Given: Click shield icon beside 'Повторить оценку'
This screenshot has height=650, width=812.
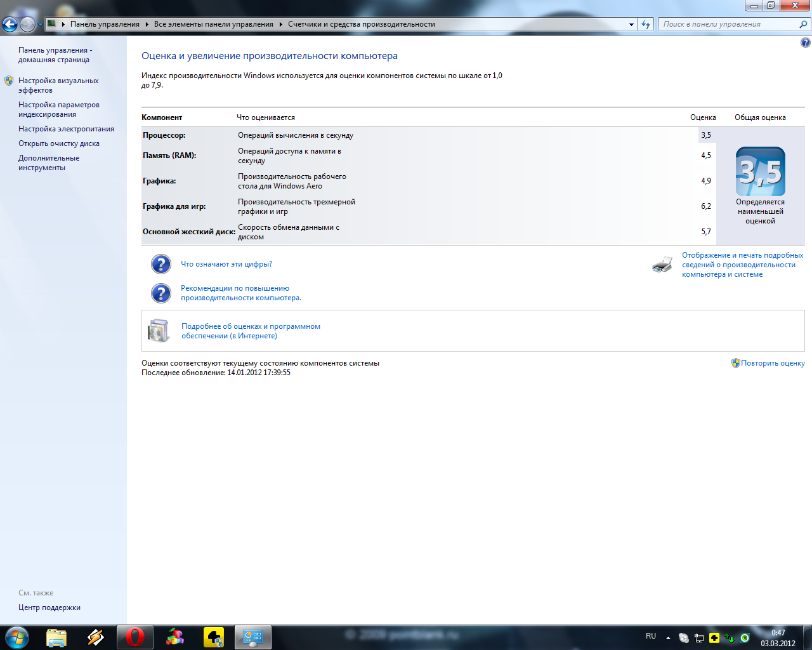Looking at the screenshot, I should point(736,363).
